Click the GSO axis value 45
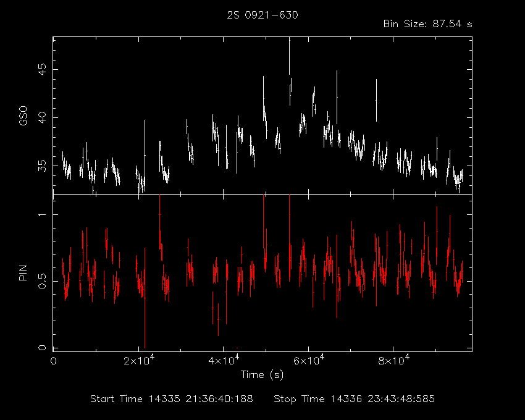525x420 pixels. click(42, 69)
